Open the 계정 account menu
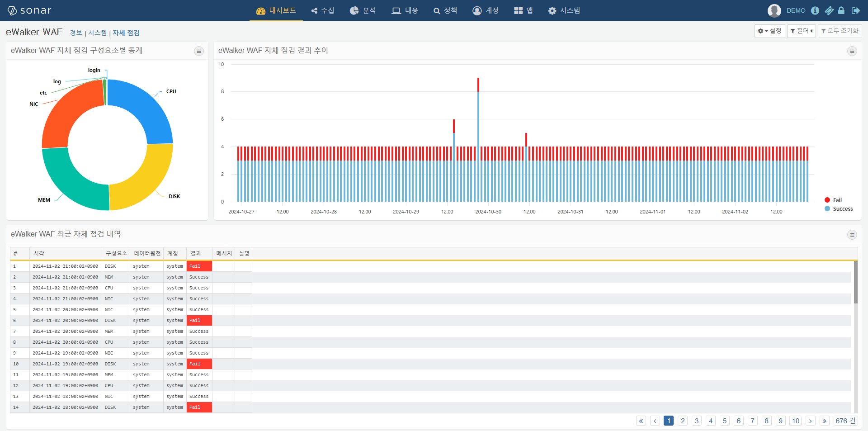The width and height of the screenshot is (868, 431). (486, 10)
